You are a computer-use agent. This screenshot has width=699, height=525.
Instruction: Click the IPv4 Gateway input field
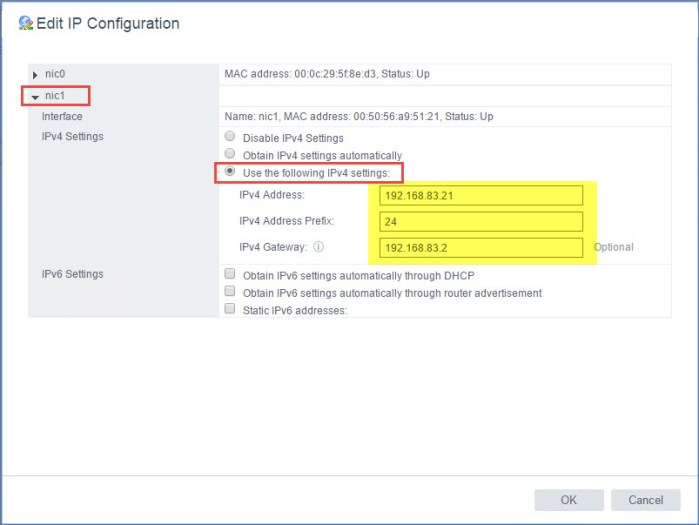pos(481,248)
